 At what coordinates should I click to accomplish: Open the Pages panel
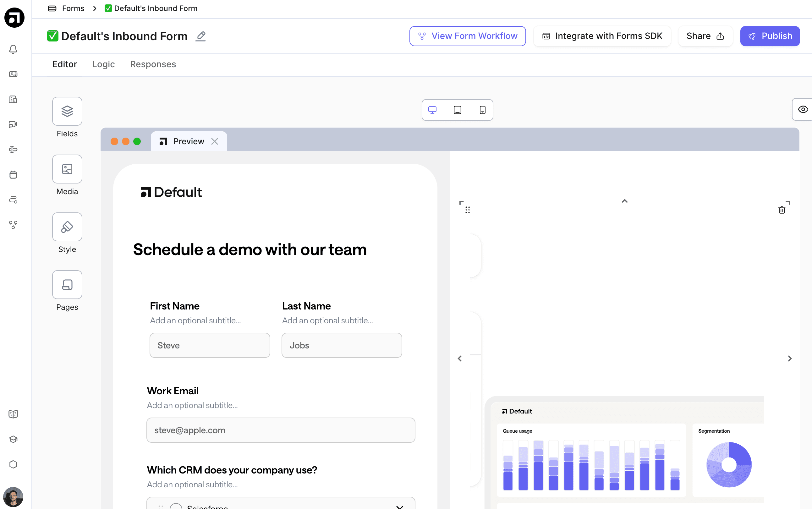[67, 285]
